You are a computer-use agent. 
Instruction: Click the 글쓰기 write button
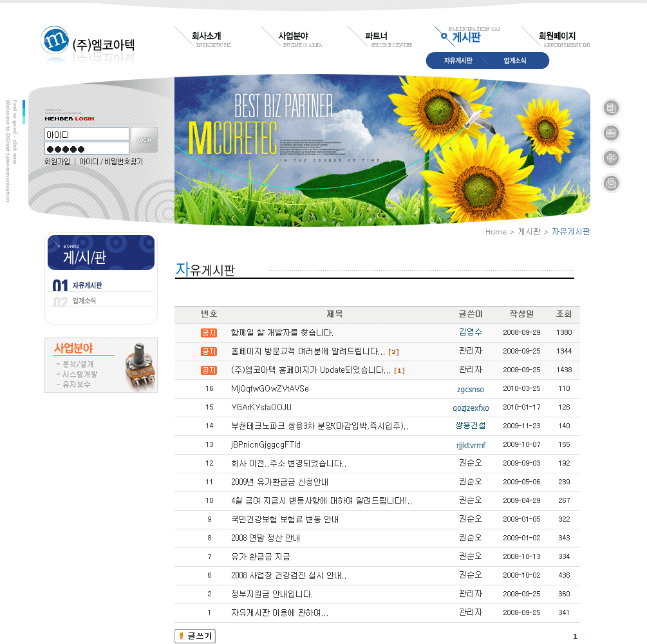point(195,636)
